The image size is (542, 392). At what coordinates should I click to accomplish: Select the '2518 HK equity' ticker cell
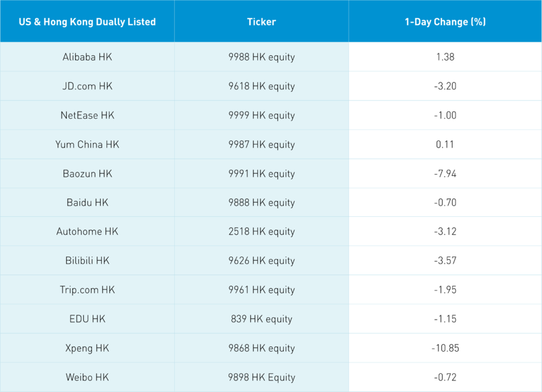click(261, 232)
